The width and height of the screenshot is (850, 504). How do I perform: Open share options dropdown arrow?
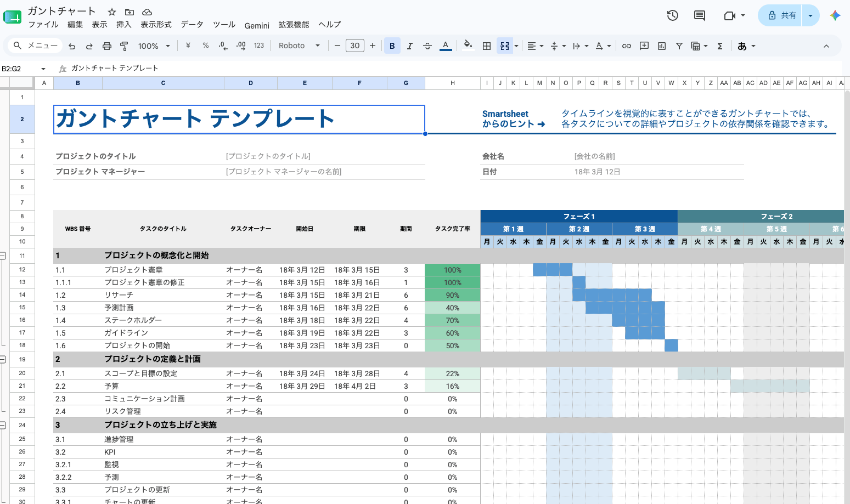810,15
